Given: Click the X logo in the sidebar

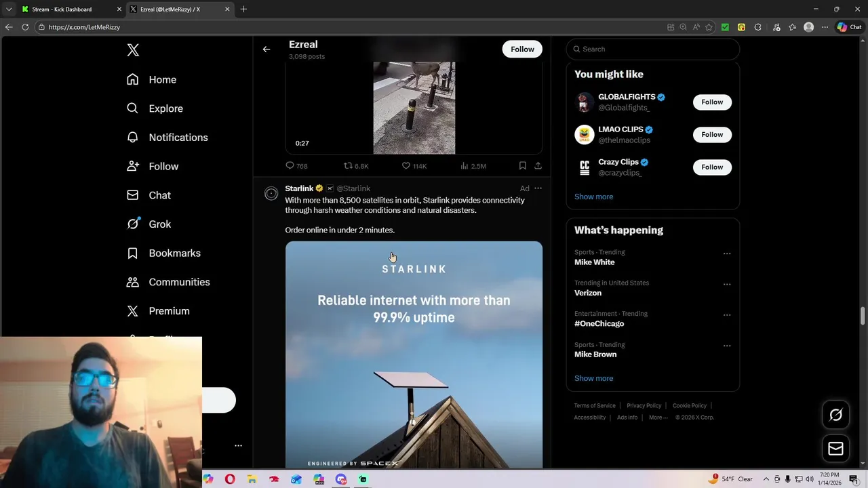Looking at the screenshot, I should (133, 50).
